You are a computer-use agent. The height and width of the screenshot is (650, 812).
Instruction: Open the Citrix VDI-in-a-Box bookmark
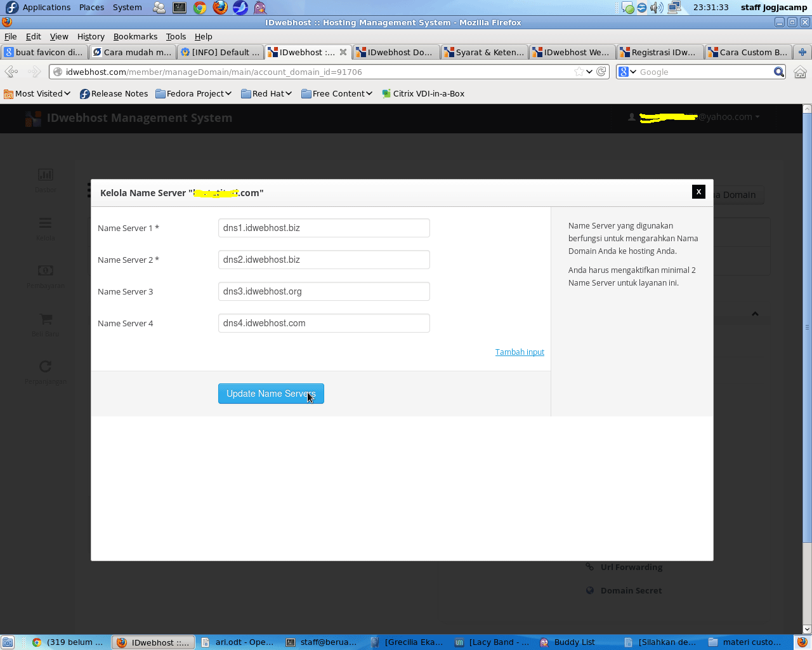click(423, 93)
